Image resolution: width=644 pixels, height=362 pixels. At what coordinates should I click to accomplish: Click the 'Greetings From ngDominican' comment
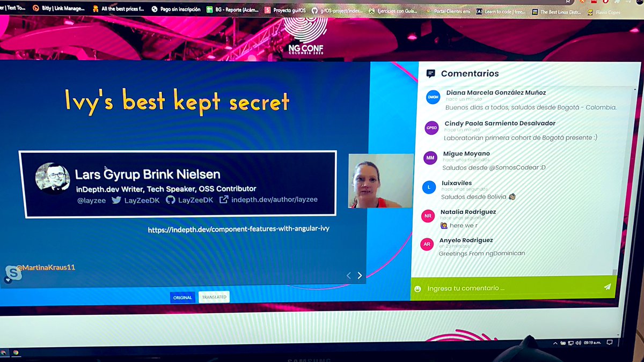pyautogui.click(x=482, y=253)
